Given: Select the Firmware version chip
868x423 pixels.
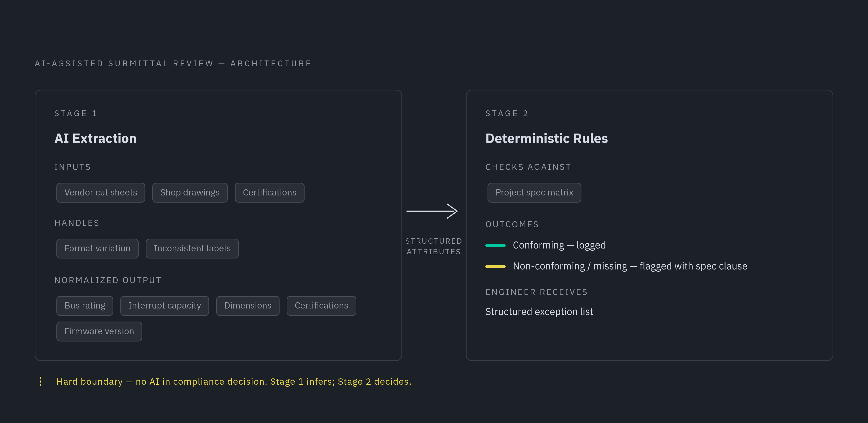Looking at the screenshot, I should (99, 331).
